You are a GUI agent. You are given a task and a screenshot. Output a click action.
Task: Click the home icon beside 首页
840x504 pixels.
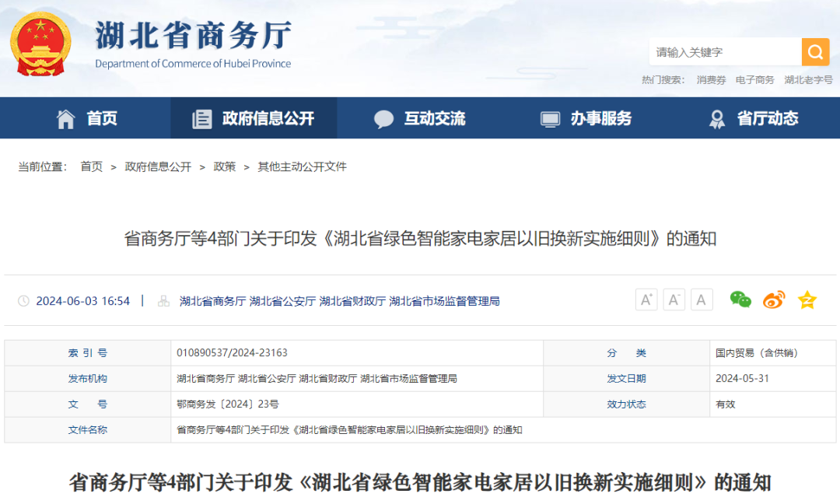[66, 118]
